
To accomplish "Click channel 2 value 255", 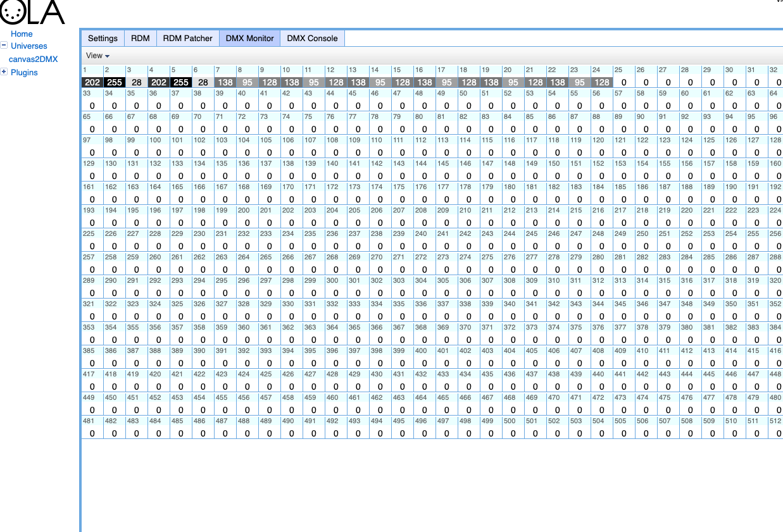I will (115, 82).
